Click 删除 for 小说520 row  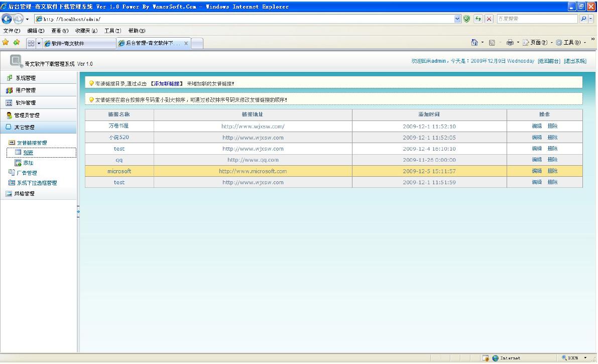coord(553,138)
